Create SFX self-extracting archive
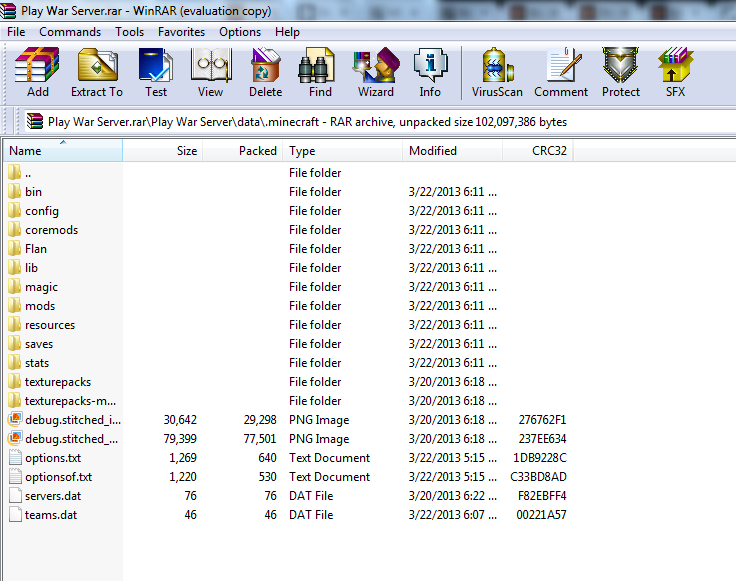Screen dimensions: 736x581 click(675, 72)
